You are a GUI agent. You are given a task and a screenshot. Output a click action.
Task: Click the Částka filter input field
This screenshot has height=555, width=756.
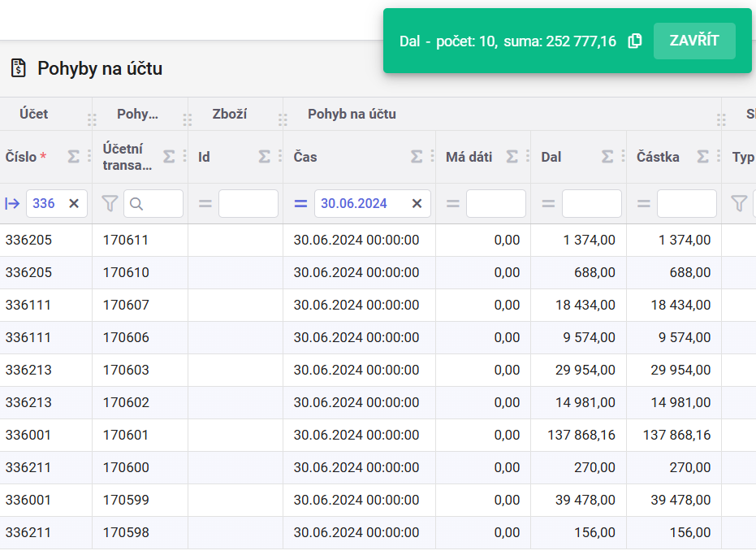pyautogui.click(x=687, y=204)
